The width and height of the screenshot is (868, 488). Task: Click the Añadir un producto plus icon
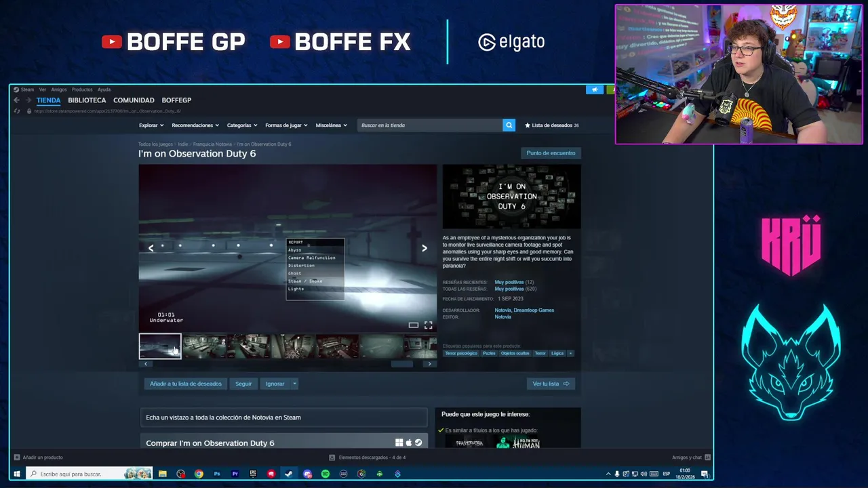pyautogui.click(x=17, y=457)
